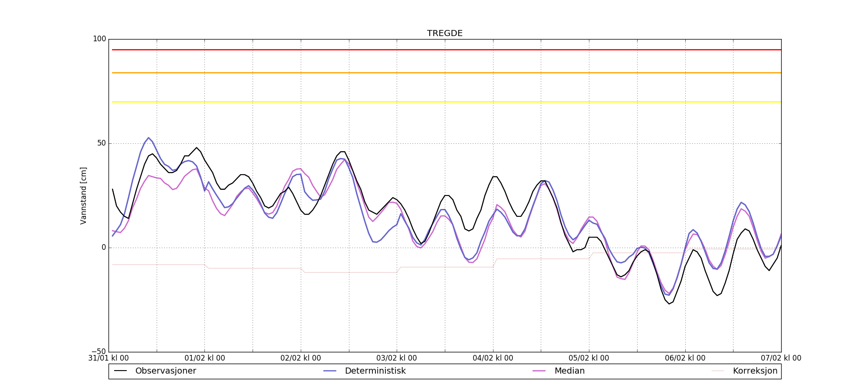Click the 04/02 kl 00 date tick
Image resolution: width=868 pixels, height=391 pixels.
tap(493, 358)
